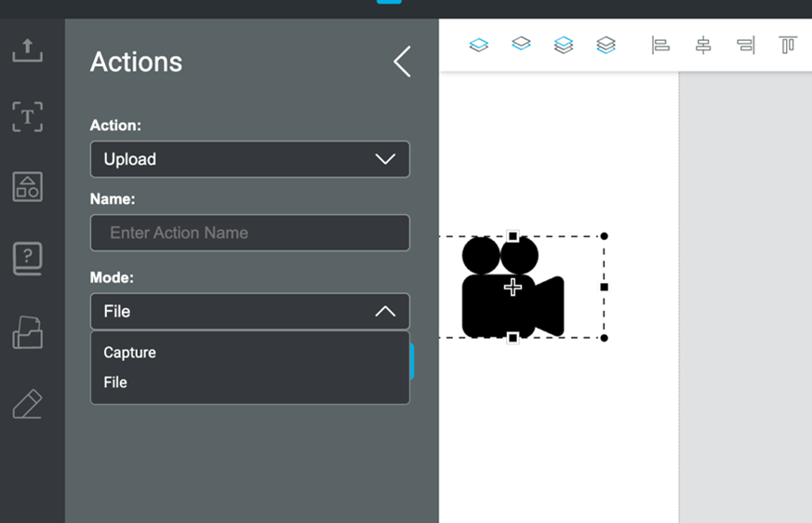
Task: Open the Action dropdown showing Upload
Action: 249,159
